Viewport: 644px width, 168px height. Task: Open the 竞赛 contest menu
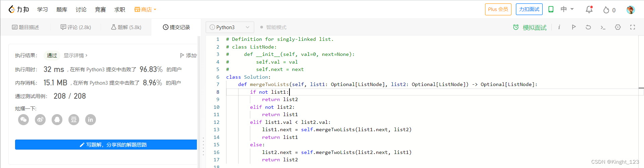tap(100, 9)
